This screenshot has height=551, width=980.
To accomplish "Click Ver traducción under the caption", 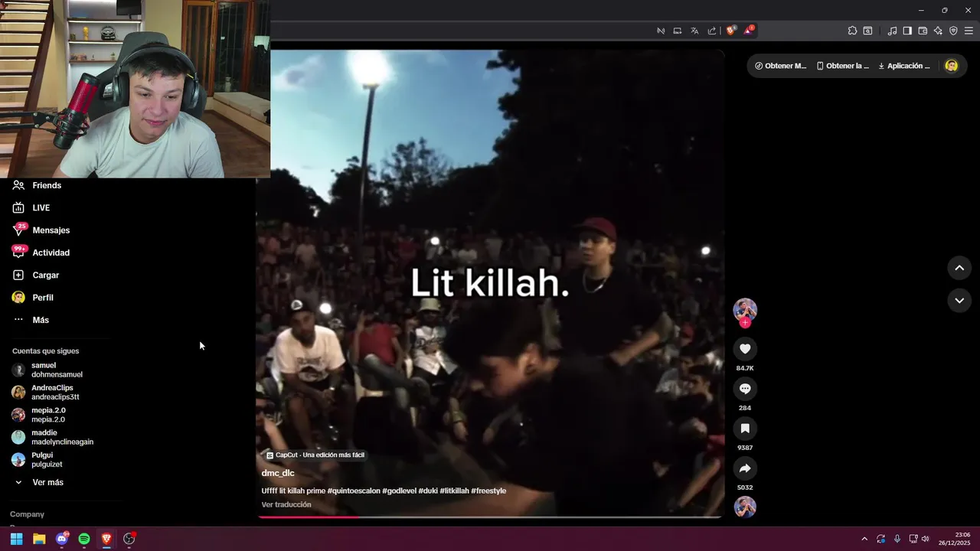I will [286, 504].
